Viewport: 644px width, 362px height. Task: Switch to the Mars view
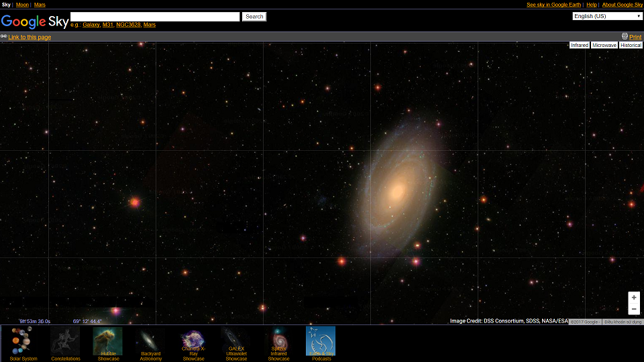coord(40,5)
